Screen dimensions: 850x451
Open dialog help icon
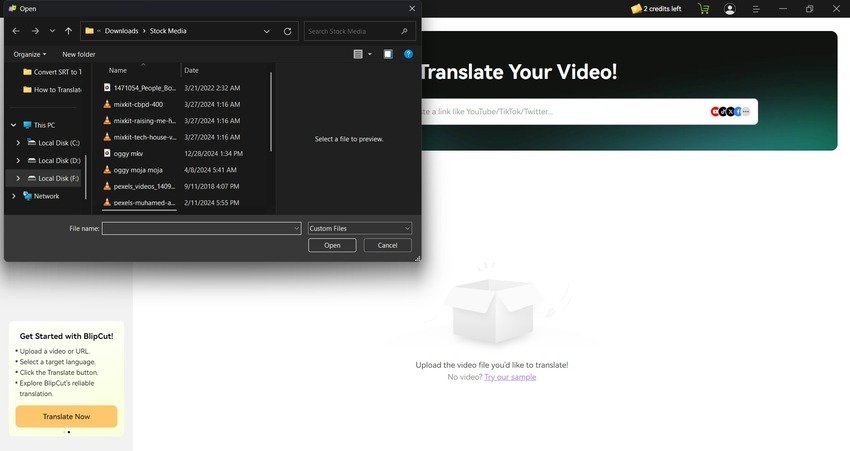[408, 54]
